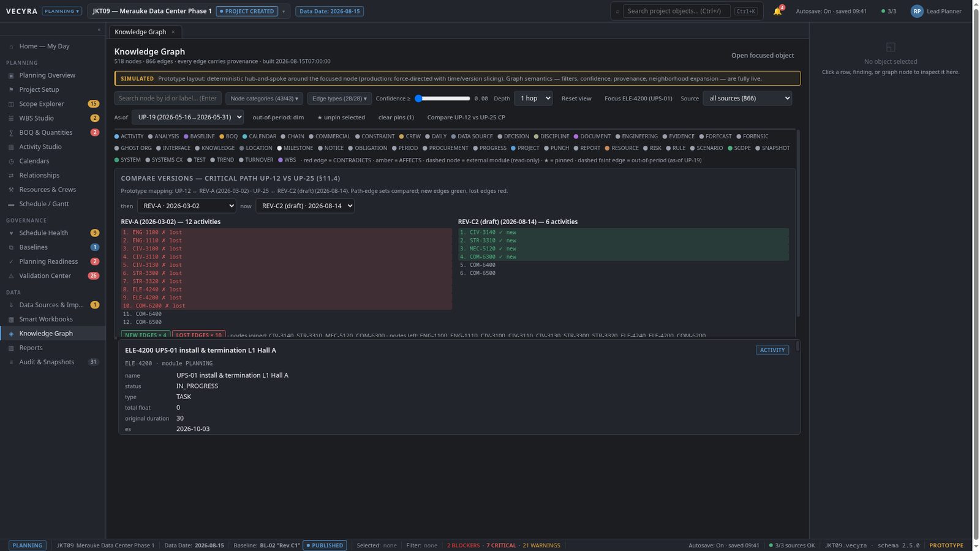The height and width of the screenshot is (551, 980).
Task: Toggle the BOQ orange legend swatch
Action: pos(222,137)
